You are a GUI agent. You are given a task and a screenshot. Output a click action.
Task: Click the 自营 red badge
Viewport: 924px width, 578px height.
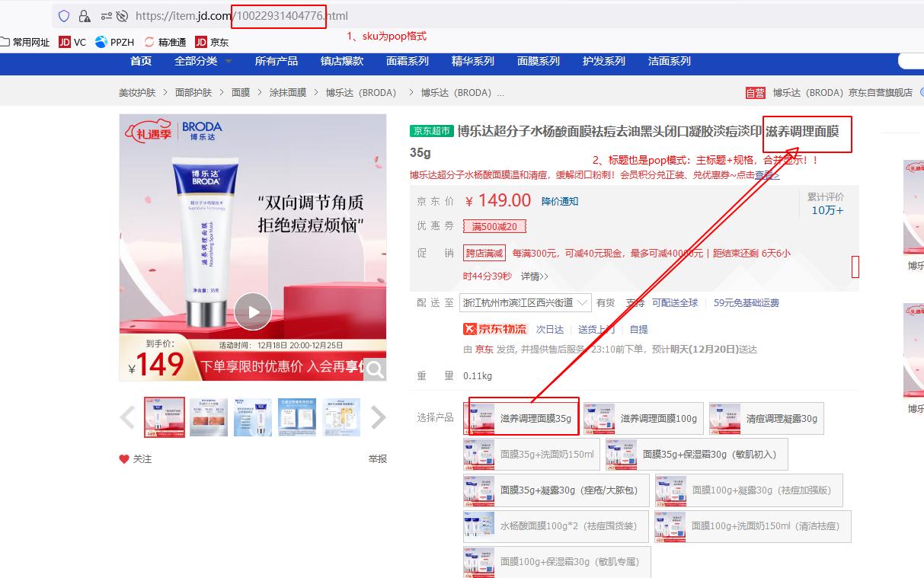(755, 93)
